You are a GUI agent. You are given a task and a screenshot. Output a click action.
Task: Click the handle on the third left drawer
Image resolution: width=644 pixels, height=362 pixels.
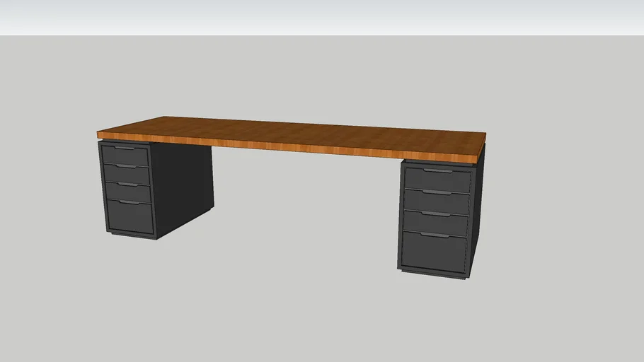pyautogui.click(x=127, y=185)
